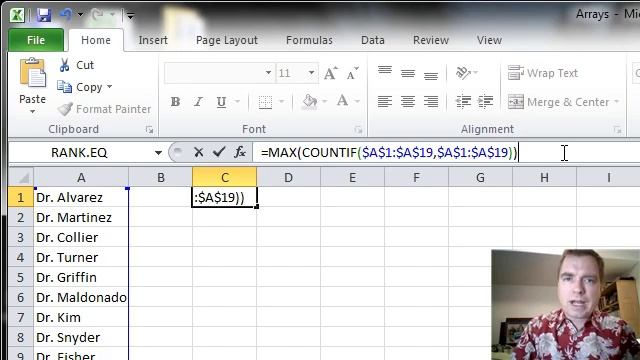This screenshot has width=640, height=360.
Task: Click inside the formula bar text
Action: [x=389, y=153]
